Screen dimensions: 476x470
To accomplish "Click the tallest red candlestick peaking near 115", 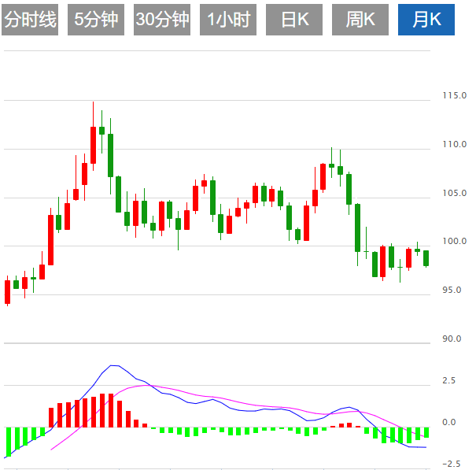I will 93,144.
